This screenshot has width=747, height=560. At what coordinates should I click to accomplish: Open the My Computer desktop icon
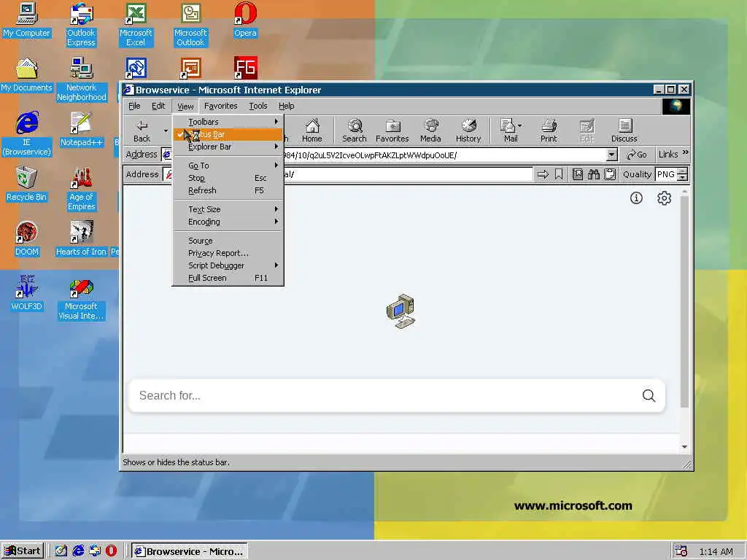[27, 20]
